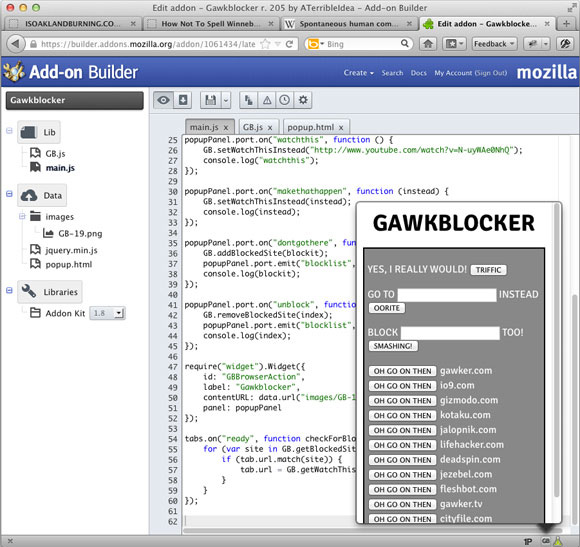Click the mozilla logo
The width and height of the screenshot is (580, 547).
(546, 72)
